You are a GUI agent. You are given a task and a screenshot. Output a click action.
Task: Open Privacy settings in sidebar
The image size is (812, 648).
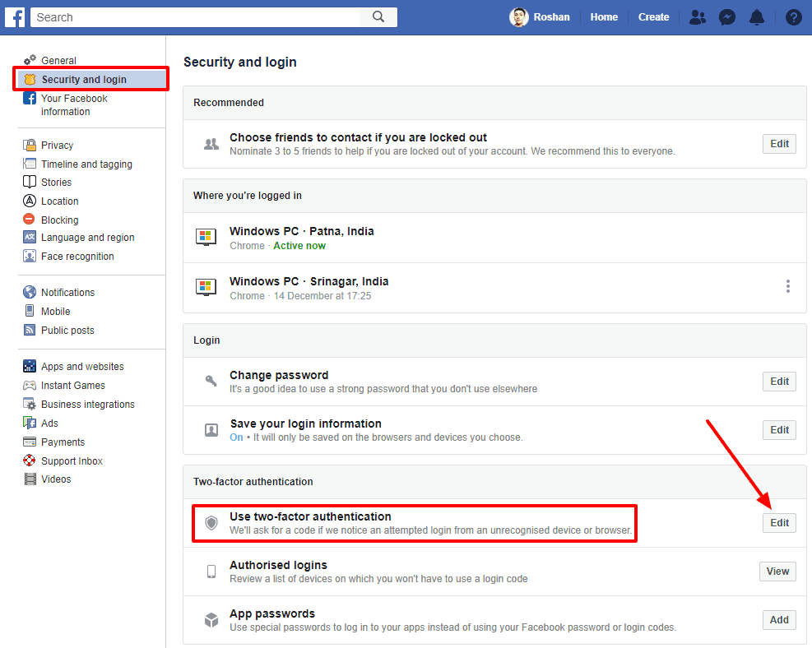click(x=57, y=146)
